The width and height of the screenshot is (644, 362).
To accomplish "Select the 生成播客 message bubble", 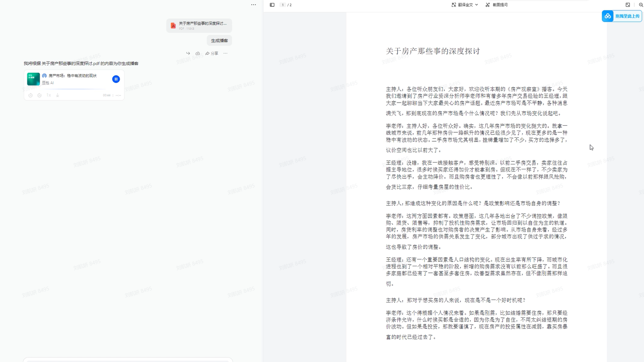I will tap(219, 40).
